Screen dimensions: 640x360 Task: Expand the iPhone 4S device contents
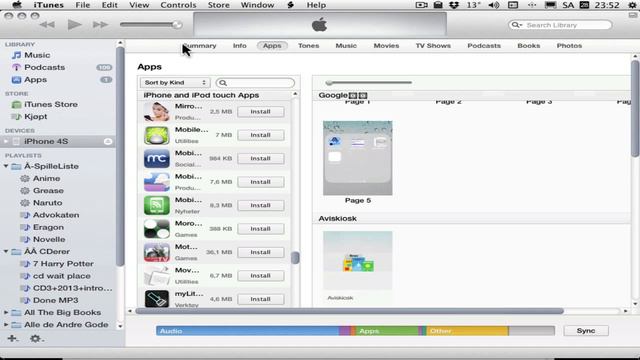point(6,142)
